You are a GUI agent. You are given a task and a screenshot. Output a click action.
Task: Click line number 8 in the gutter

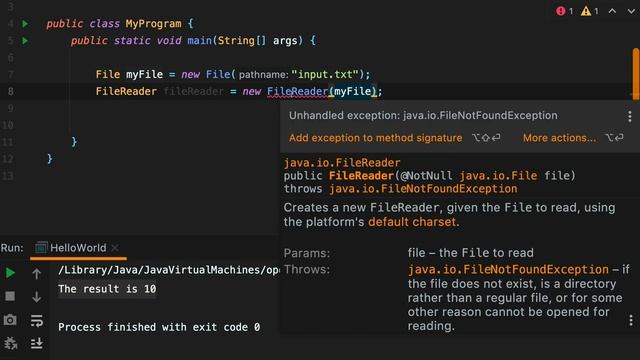click(11, 91)
